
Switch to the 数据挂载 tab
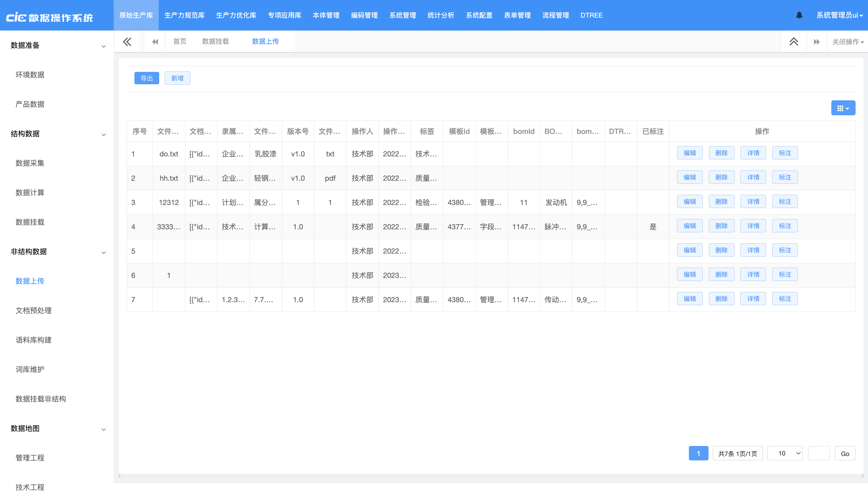[215, 41]
